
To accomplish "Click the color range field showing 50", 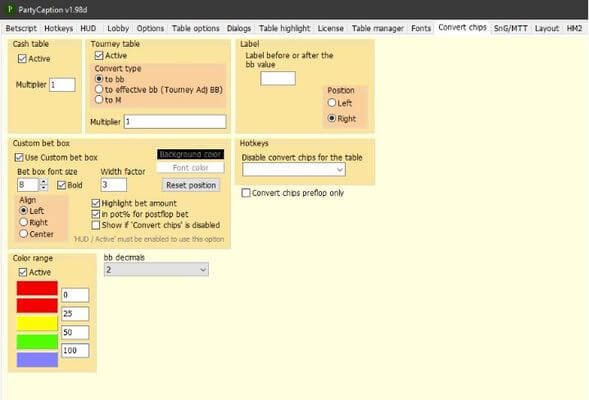I will (75, 332).
